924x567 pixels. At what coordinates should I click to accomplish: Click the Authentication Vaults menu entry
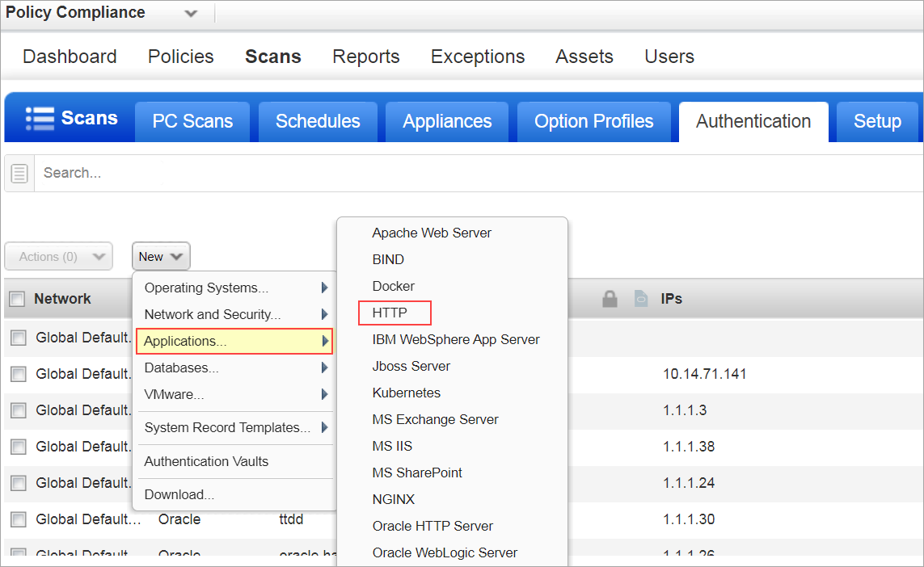click(204, 461)
